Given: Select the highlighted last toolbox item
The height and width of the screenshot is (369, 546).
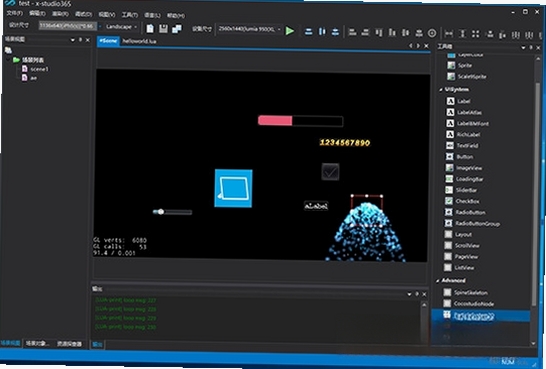Looking at the screenshot, I should pos(481,316).
